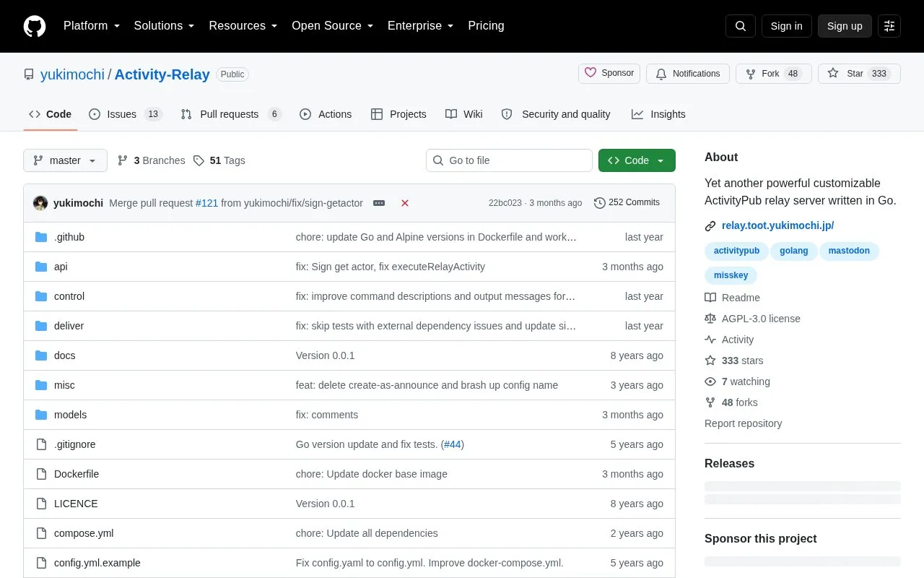
Task: Open relay.toot.yukimochi.jp website link
Action: pos(777,225)
